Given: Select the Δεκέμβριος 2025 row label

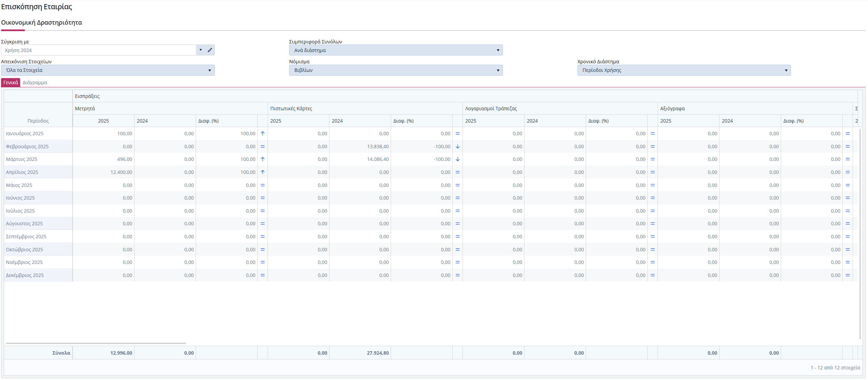Looking at the screenshot, I should coord(25,275).
